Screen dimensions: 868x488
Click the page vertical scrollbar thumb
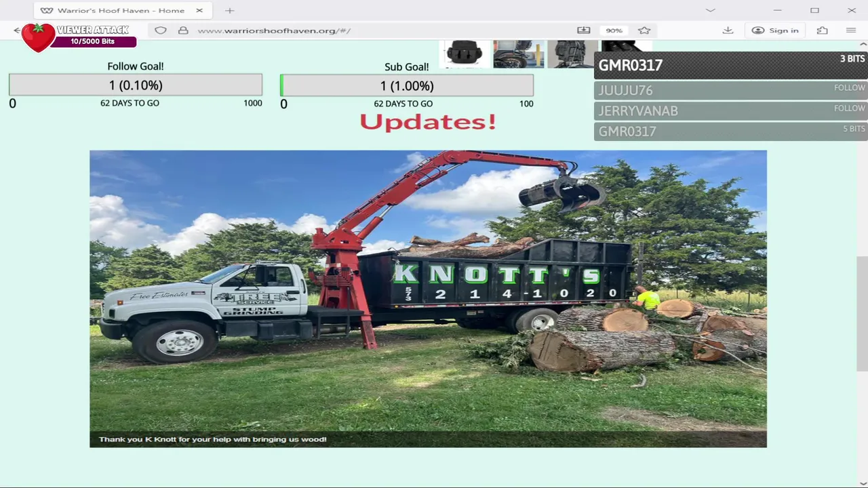point(861,313)
